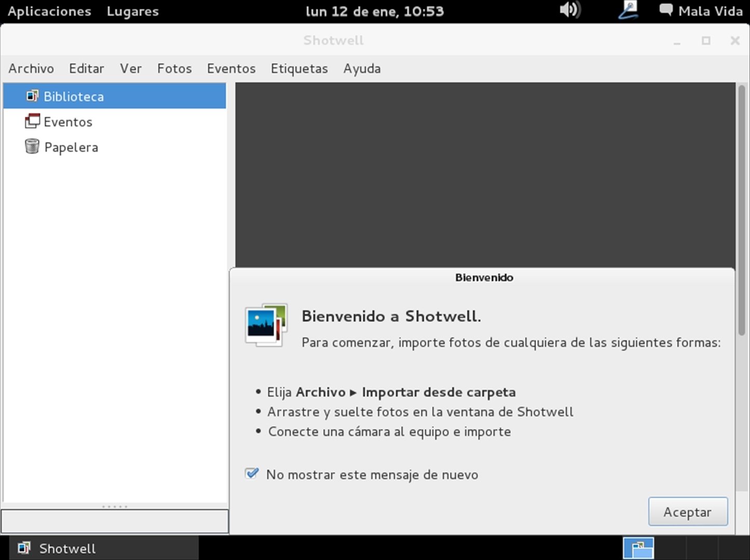Click the date and time clock
The width and height of the screenshot is (750, 560).
(x=375, y=11)
